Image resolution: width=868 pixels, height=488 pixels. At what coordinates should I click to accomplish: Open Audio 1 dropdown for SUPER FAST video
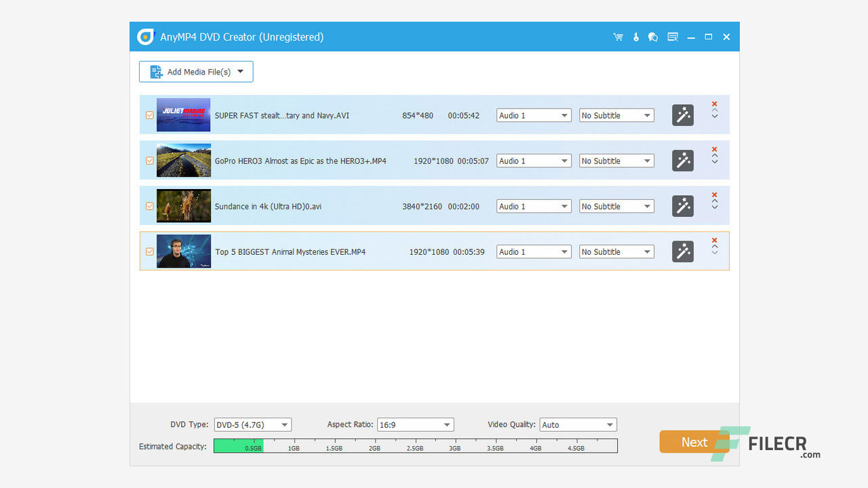534,115
